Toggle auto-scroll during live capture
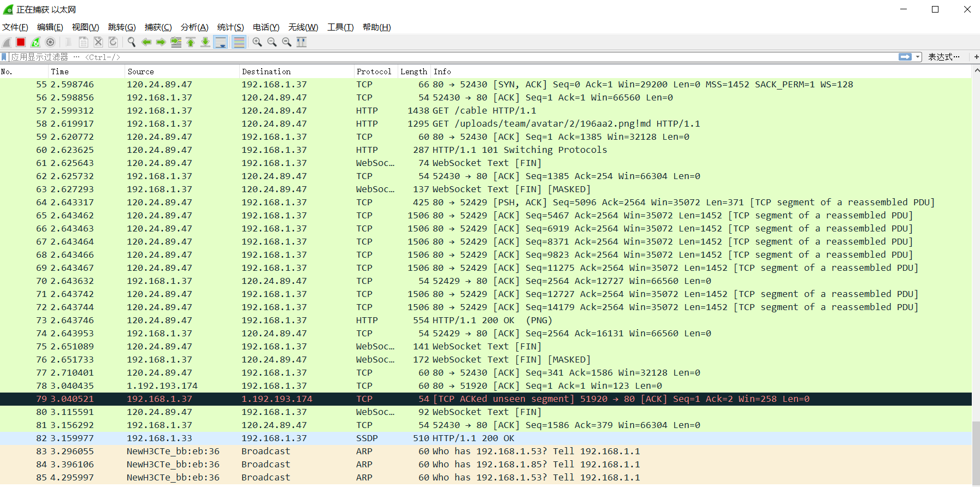Image resolution: width=980 pixels, height=487 pixels. (x=221, y=42)
